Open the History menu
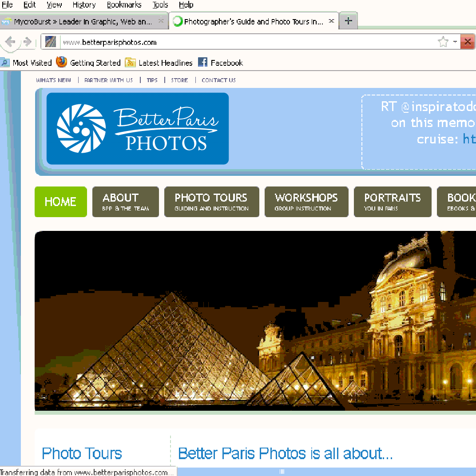Screen dimensions: 476x476 84,5
